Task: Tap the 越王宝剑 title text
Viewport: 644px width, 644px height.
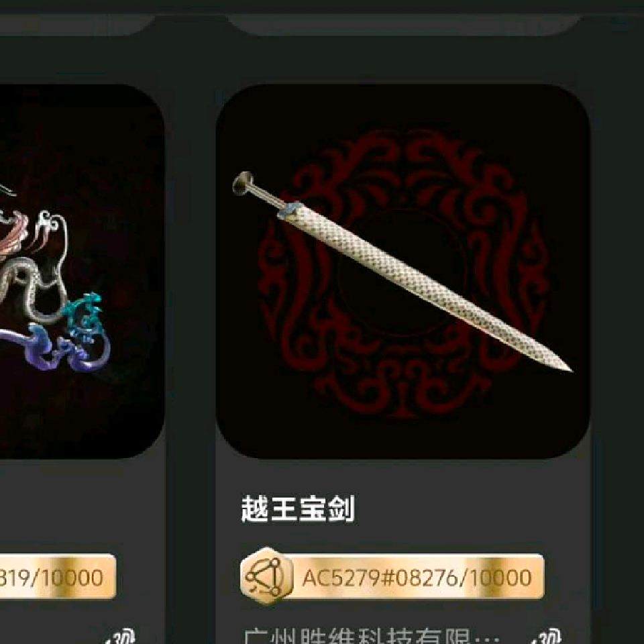Action: coord(298,508)
